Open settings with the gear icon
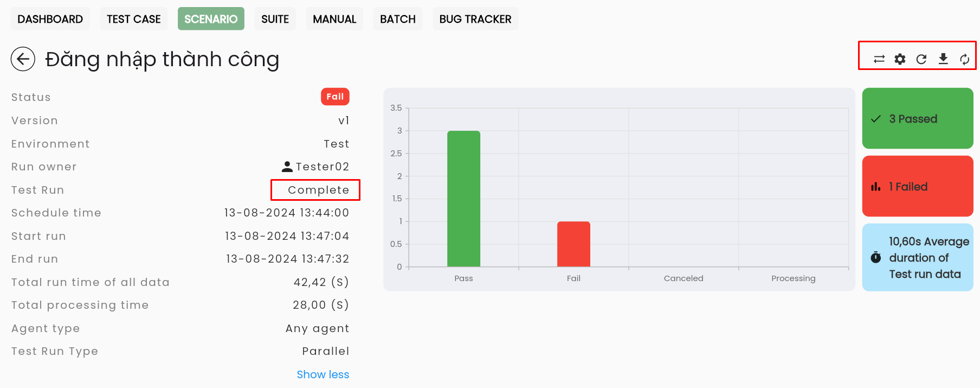The height and width of the screenshot is (388, 980). coord(900,59)
